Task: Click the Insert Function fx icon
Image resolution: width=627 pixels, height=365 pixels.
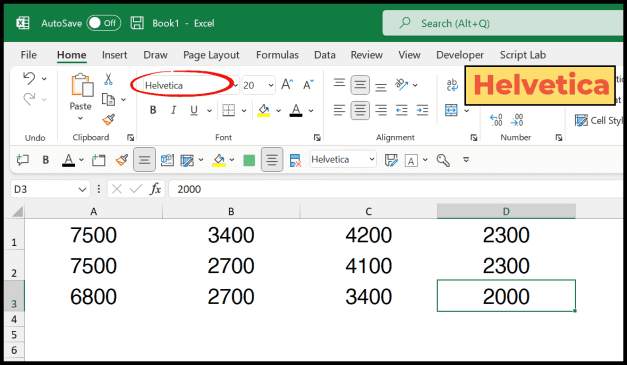Action: point(156,189)
